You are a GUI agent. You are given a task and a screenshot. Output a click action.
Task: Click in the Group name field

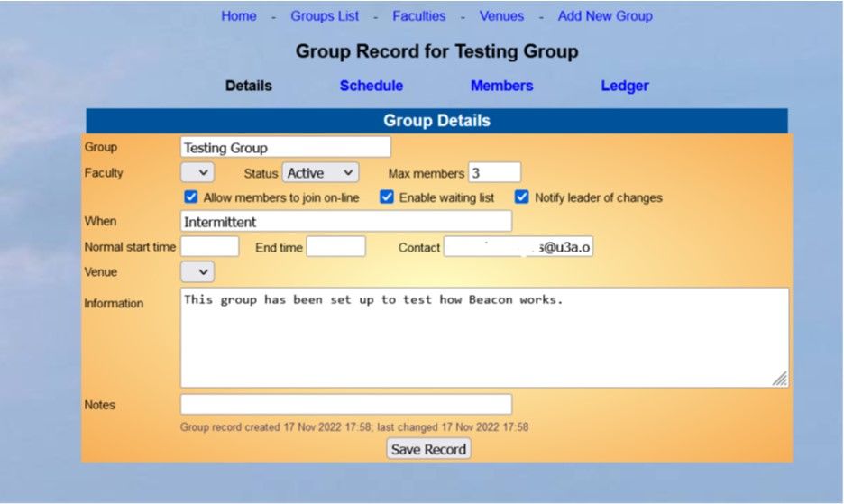pos(285,147)
